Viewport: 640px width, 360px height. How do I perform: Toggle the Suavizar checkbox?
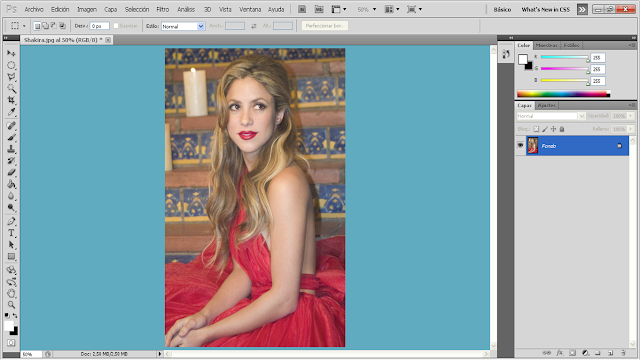click(116, 26)
